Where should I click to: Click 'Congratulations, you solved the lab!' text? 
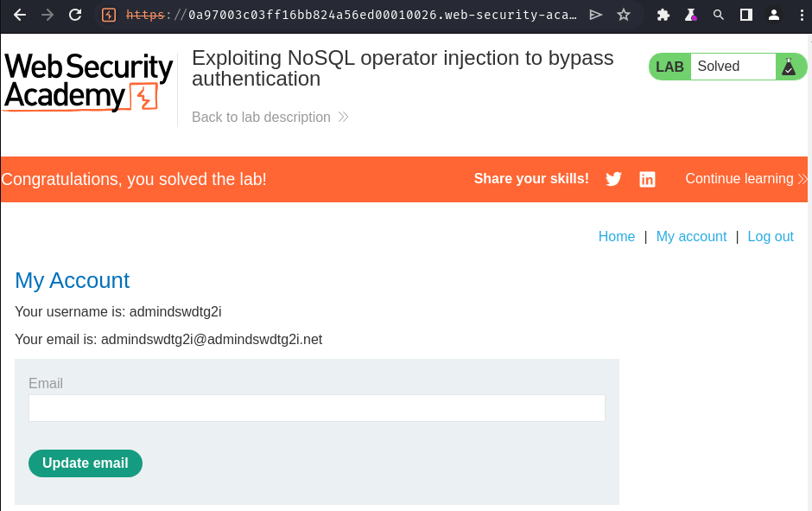[x=134, y=179]
